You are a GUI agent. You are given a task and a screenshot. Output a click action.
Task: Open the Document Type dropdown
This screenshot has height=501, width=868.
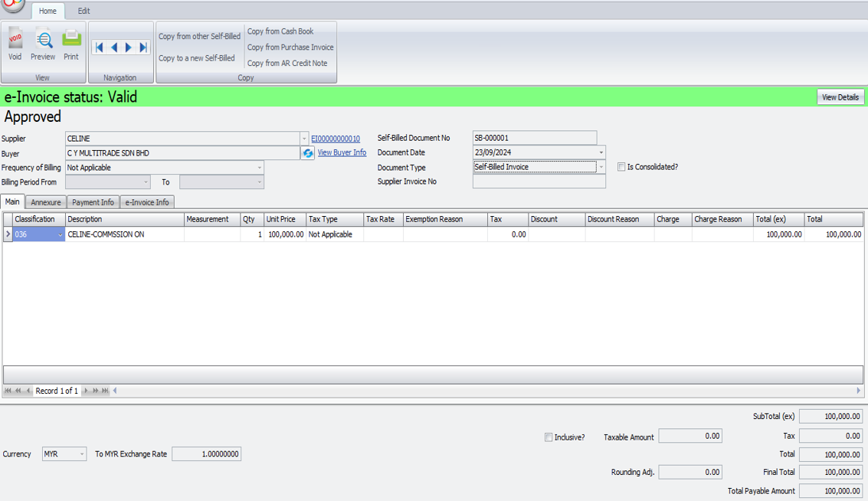(601, 167)
